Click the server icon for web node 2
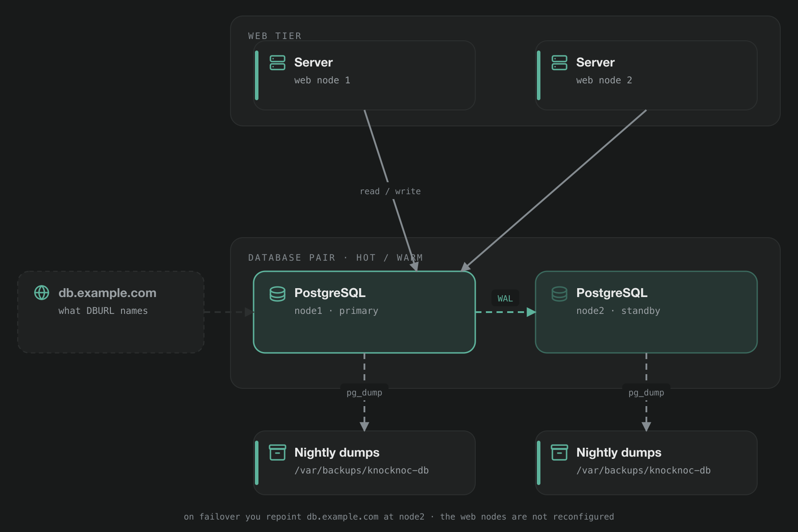 tap(559, 63)
